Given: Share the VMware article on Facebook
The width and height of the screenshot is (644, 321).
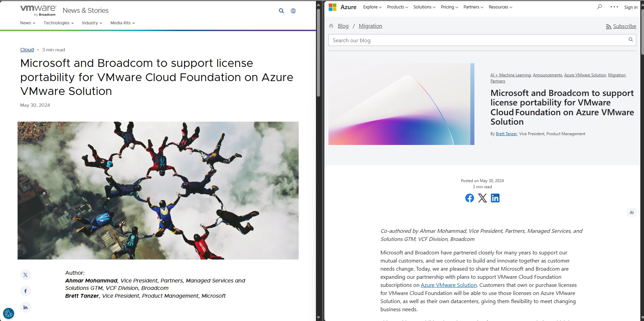Looking at the screenshot, I should coord(25,291).
